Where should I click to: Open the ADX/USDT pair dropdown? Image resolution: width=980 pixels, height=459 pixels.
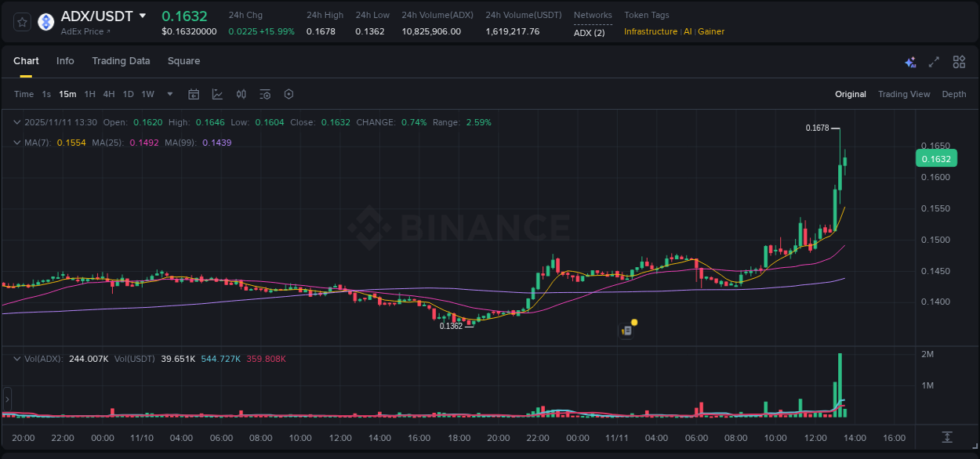[x=103, y=15]
